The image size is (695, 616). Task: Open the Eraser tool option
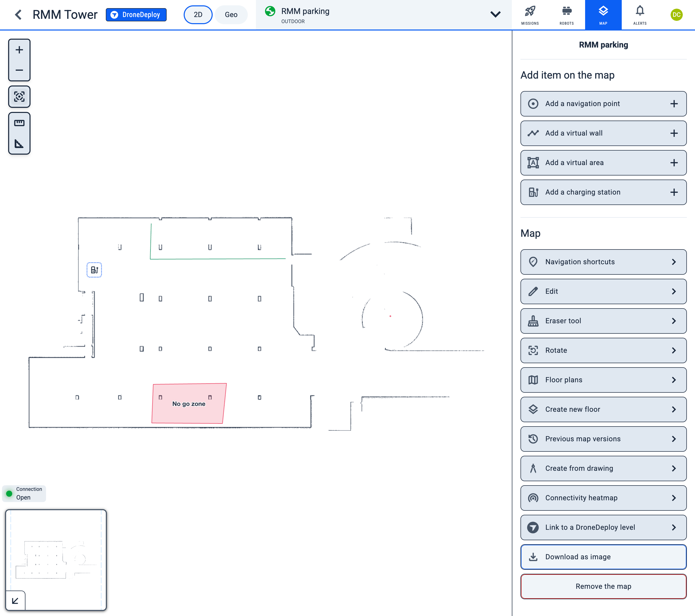(603, 321)
